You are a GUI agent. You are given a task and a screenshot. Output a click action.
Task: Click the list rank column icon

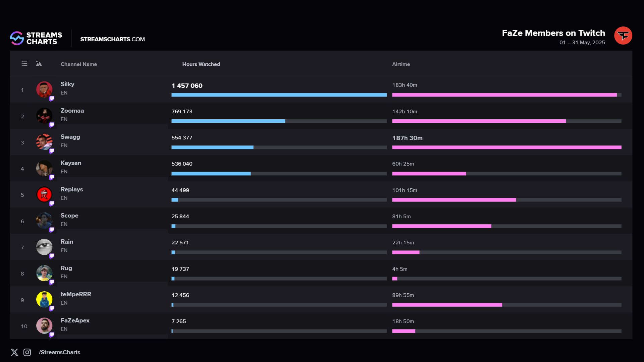(x=24, y=63)
